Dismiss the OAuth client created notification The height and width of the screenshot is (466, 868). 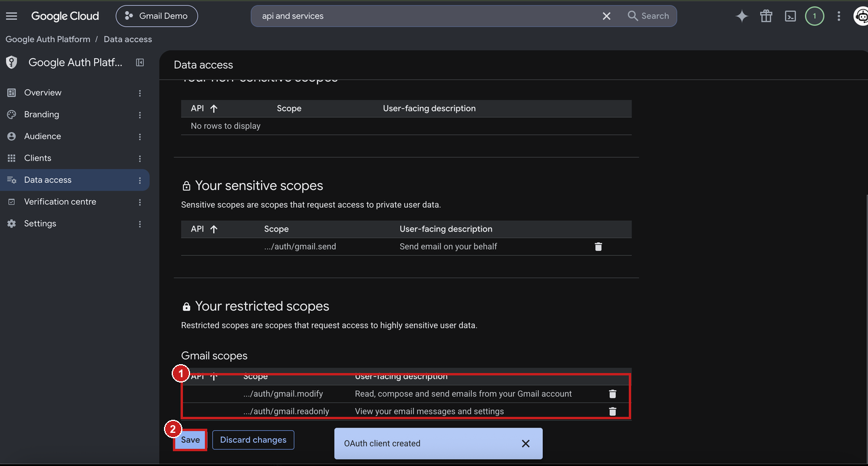click(x=526, y=443)
